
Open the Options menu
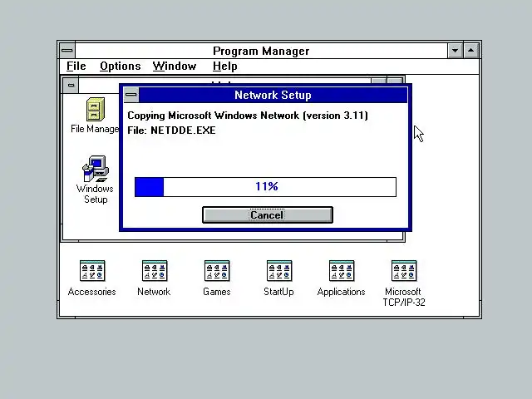click(120, 66)
